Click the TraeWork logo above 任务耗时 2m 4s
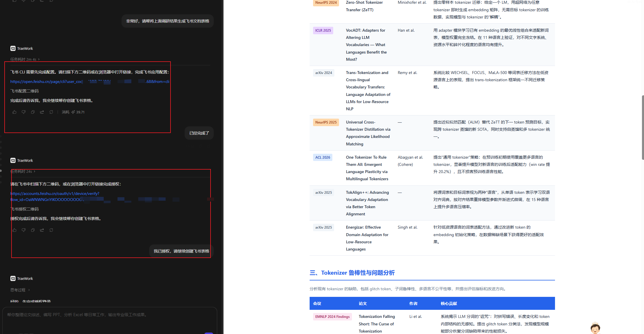The image size is (644, 334). (x=13, y=48)
